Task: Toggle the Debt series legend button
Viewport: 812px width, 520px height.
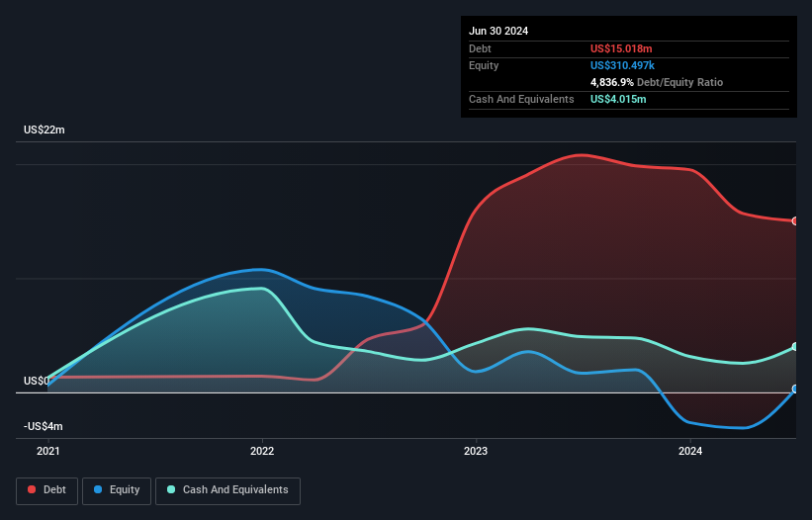Action: (46, 490)
